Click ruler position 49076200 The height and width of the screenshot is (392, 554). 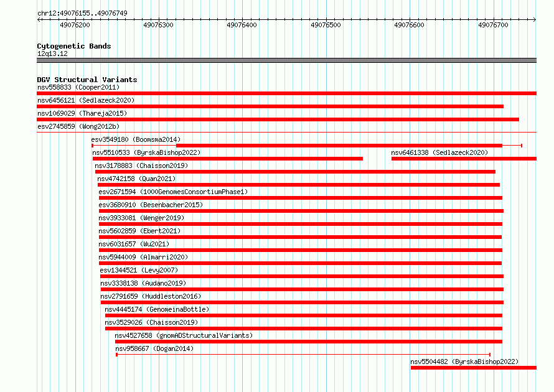point(75,25)
